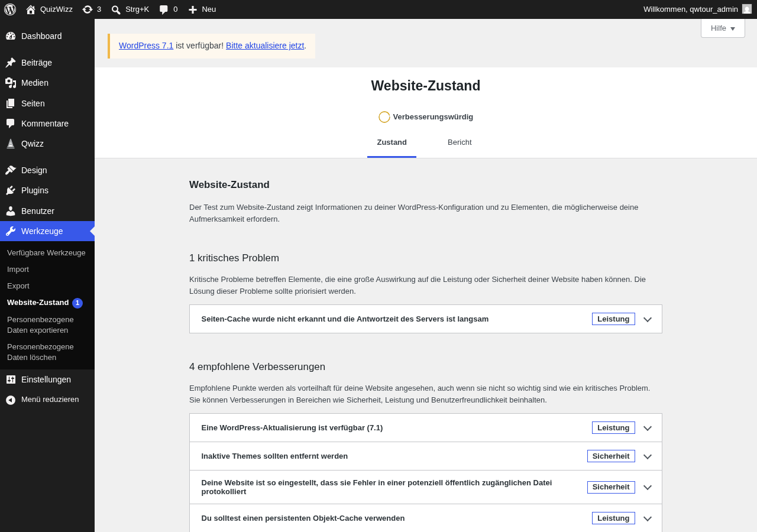Image resolution: width=757 pixels, height=532 pixels.
Task: Click the Kommentare speech bubble icon
Action: (11, 124)
